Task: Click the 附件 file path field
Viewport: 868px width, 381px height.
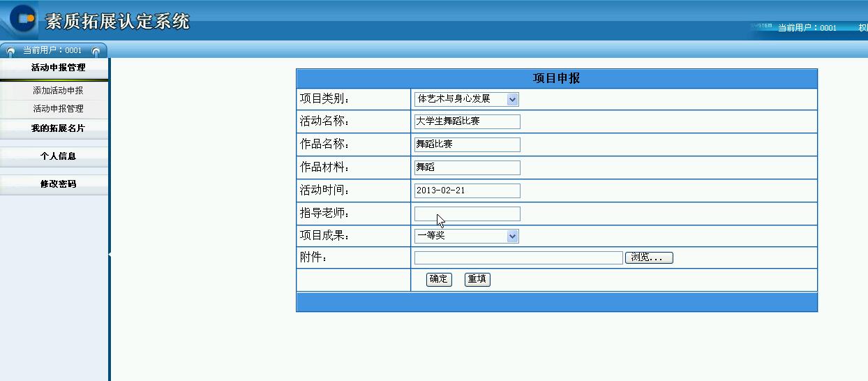Action: click(x=518, y=257)
